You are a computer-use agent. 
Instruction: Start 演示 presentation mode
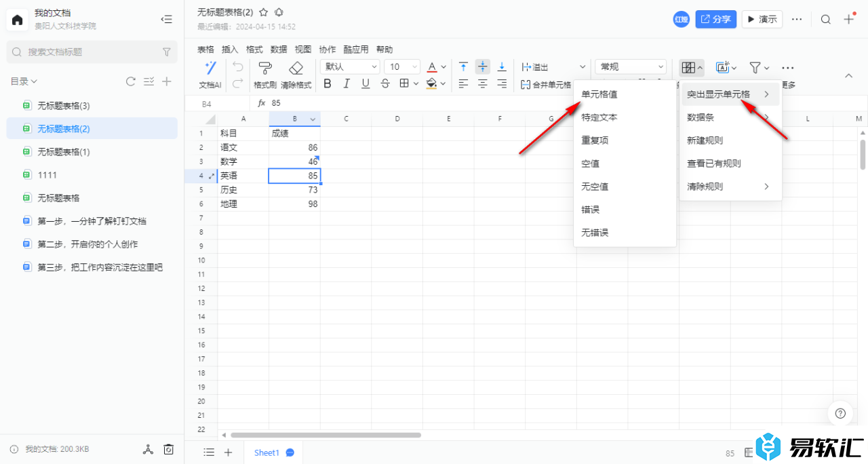tap(762, 19)
